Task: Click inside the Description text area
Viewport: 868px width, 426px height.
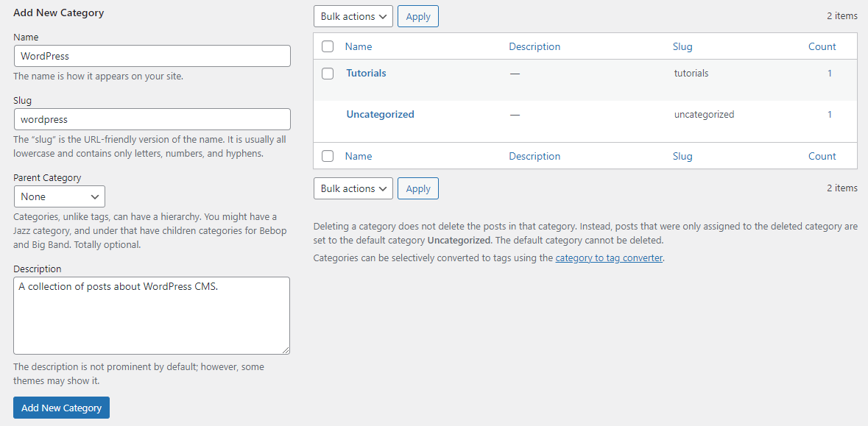Action: point(152,315)
